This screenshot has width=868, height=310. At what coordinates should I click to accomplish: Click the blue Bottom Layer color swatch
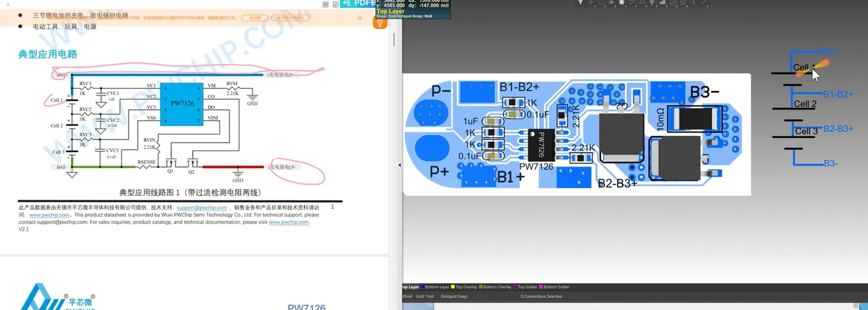(x=422, y=287)
